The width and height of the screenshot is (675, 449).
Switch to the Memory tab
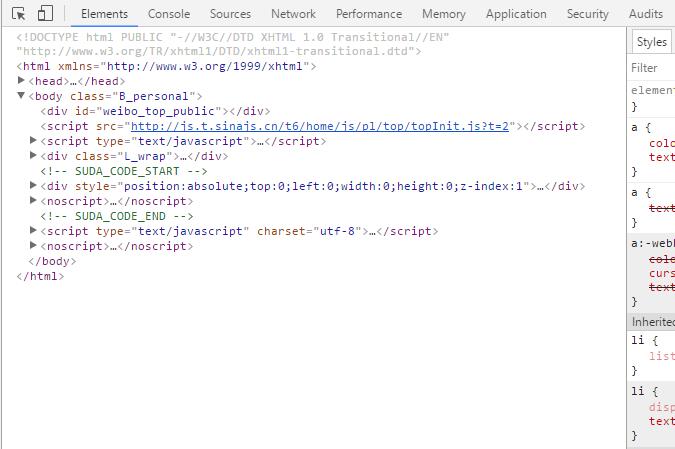(444, 14)
